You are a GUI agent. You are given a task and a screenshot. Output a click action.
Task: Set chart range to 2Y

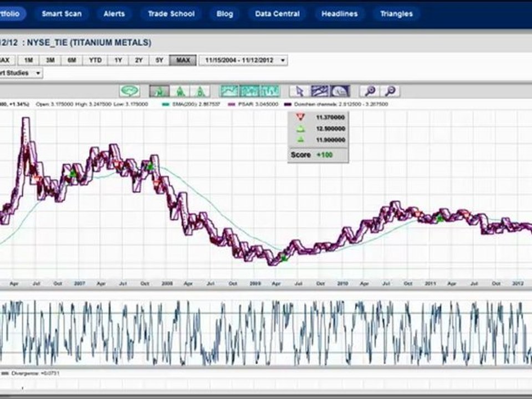coord(139,60)
